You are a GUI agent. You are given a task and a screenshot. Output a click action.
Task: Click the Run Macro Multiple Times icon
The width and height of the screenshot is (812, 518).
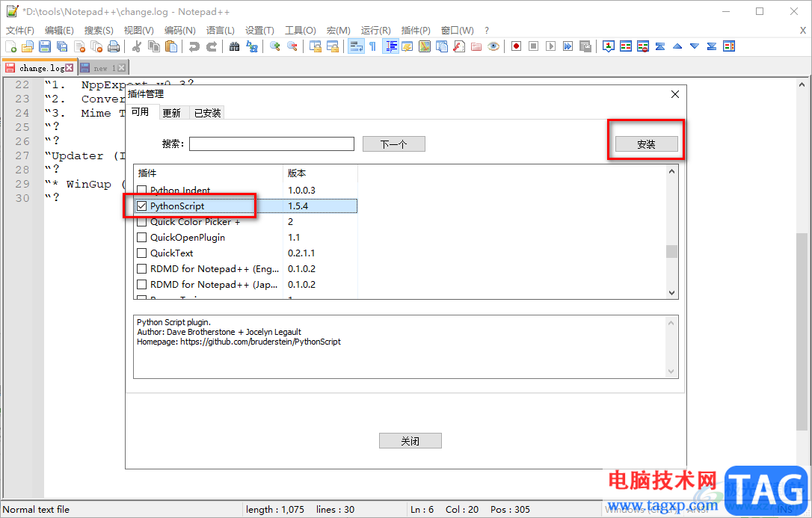click(x=568, y=46)
